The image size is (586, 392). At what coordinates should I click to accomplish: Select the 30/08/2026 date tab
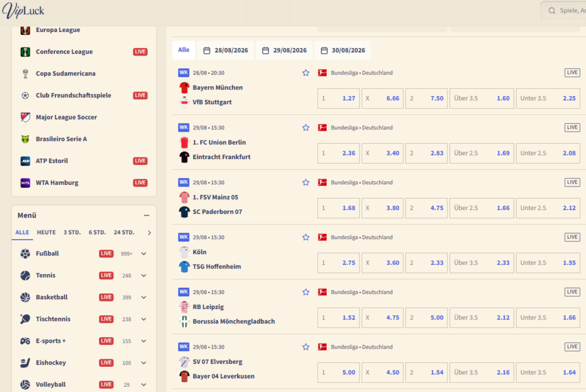point(343,50)
